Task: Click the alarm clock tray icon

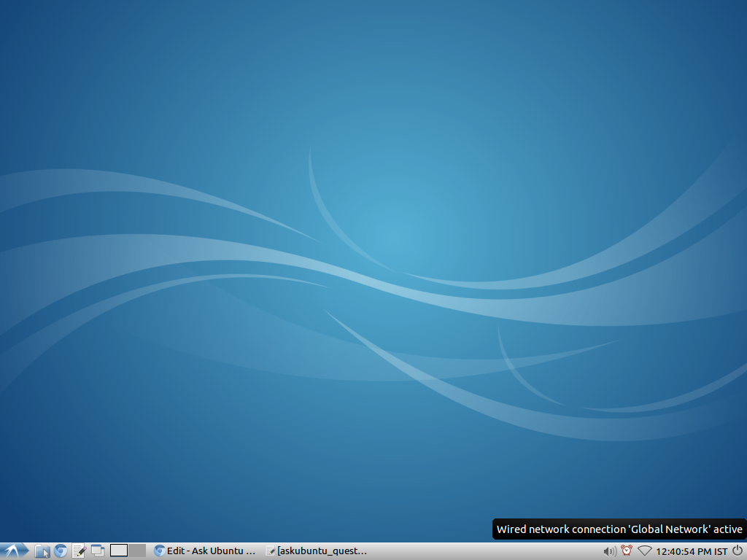Action: pyautogui.click(x=627, y=551)
